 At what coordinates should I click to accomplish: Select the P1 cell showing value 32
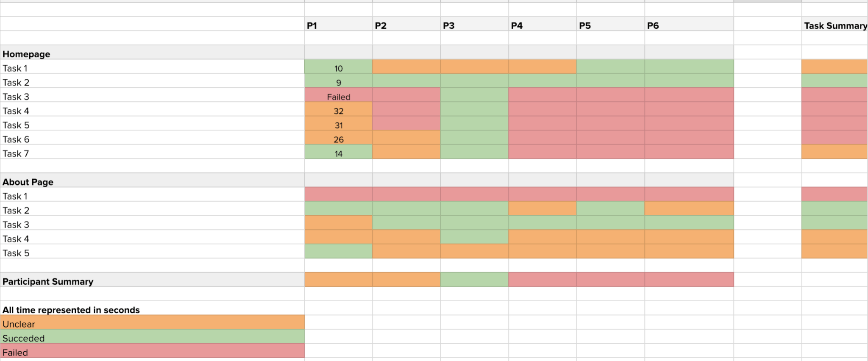point(338,109)
